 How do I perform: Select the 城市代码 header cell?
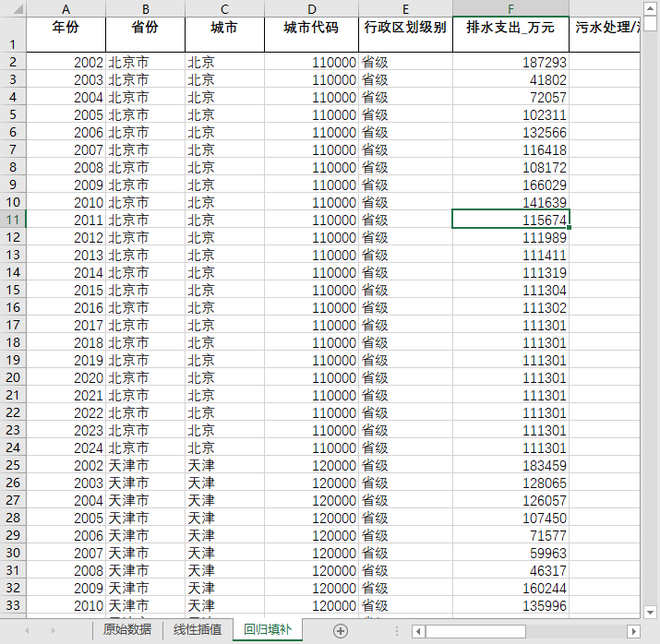[311, 34]
